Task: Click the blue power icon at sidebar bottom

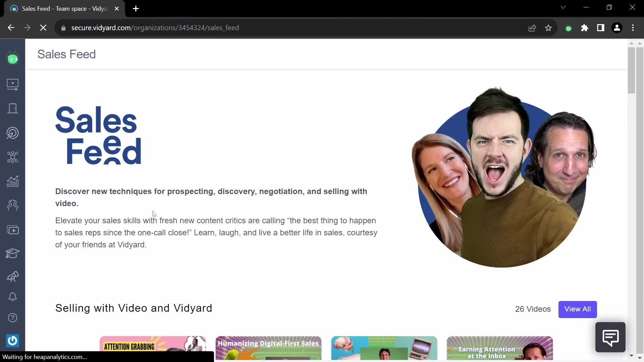Action: tap(13, 341)
